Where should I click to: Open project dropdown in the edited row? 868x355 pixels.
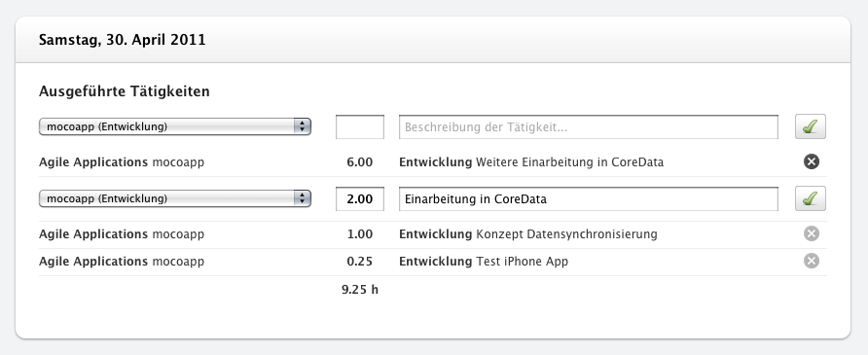(175, 198)
